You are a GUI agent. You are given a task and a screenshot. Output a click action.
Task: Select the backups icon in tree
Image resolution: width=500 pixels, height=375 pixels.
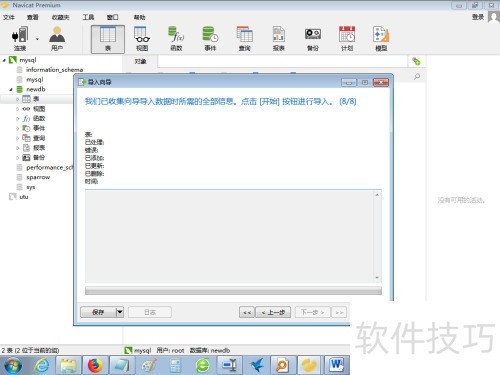(x=26, y=157)
